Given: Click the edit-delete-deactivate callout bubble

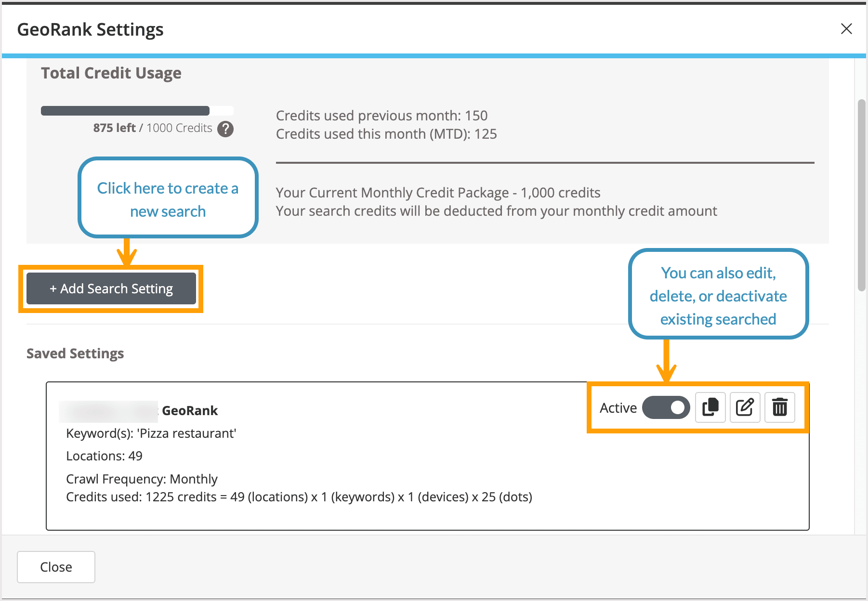Looking at the screenshot, I should pos(718,295).
